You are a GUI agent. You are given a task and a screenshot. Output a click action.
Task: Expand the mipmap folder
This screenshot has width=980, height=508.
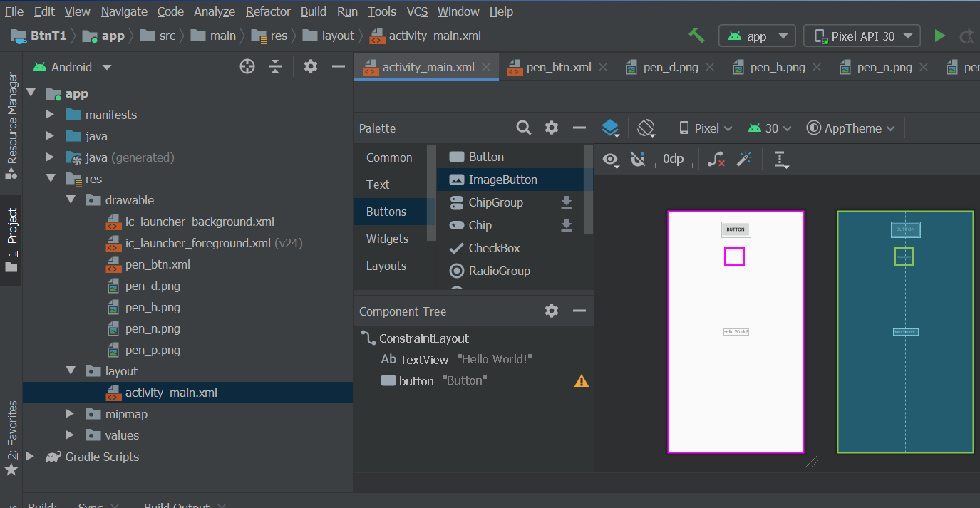(x=69, y=414)
